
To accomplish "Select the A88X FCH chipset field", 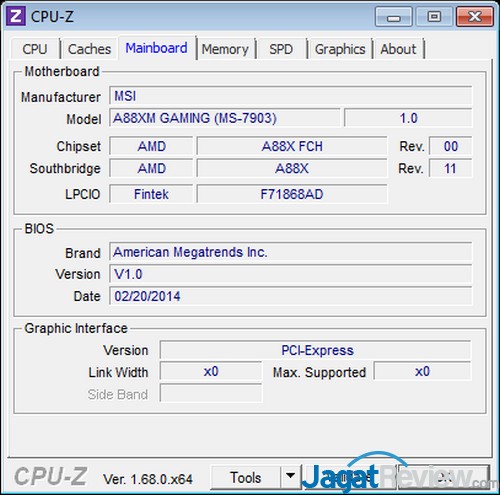I will point(292,146).
